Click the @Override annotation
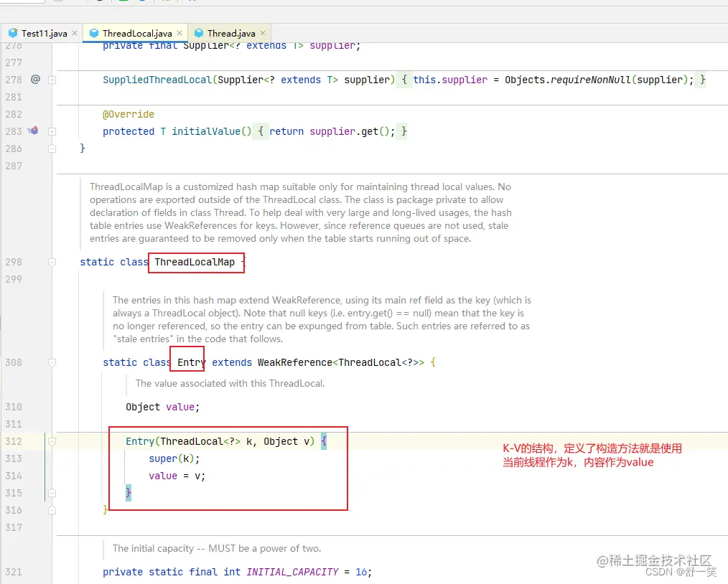728x584 pixels. [129, 114]
